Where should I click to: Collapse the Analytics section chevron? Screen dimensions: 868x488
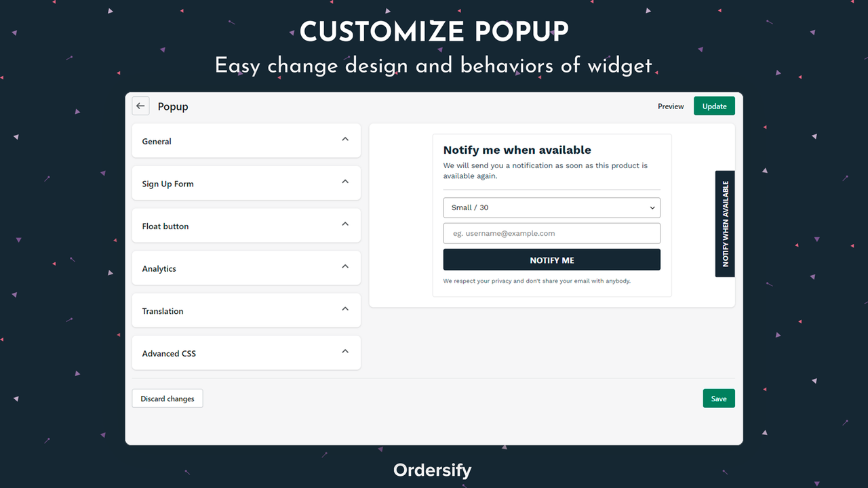[345, 268]
